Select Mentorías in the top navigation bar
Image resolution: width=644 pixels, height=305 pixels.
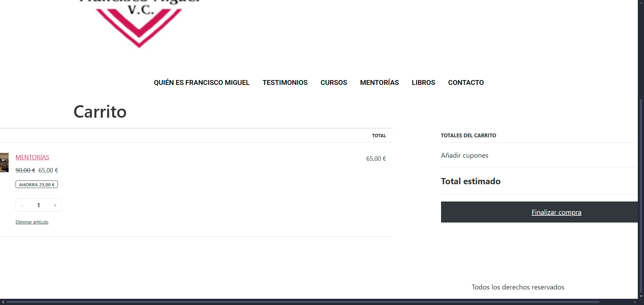click(x=379, y=83)
